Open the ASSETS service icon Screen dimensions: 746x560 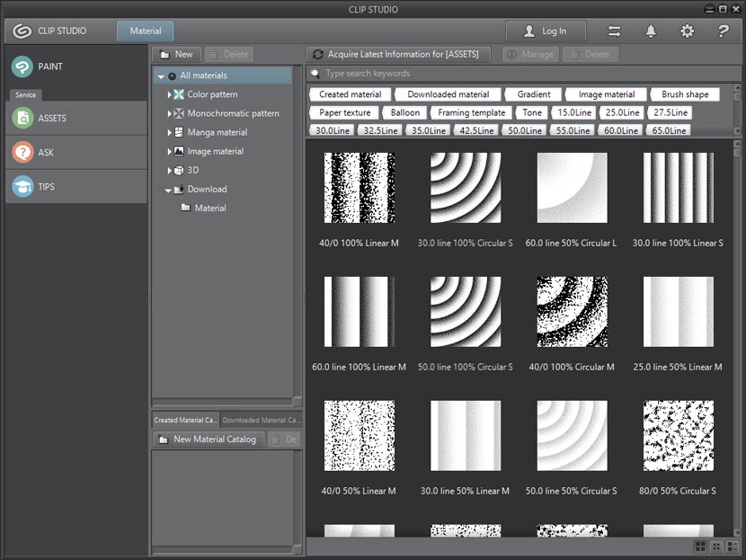(22, 118)
